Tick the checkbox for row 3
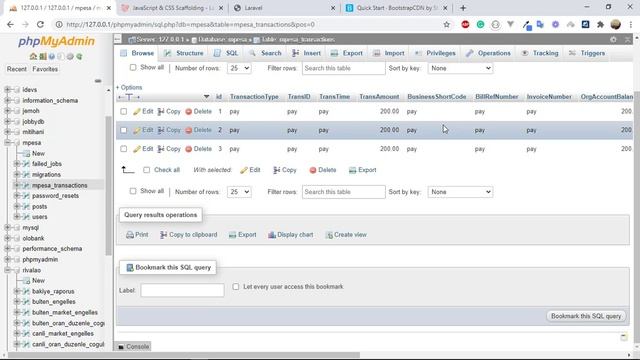This screenshot has height=360, width=640. (124, 149)
